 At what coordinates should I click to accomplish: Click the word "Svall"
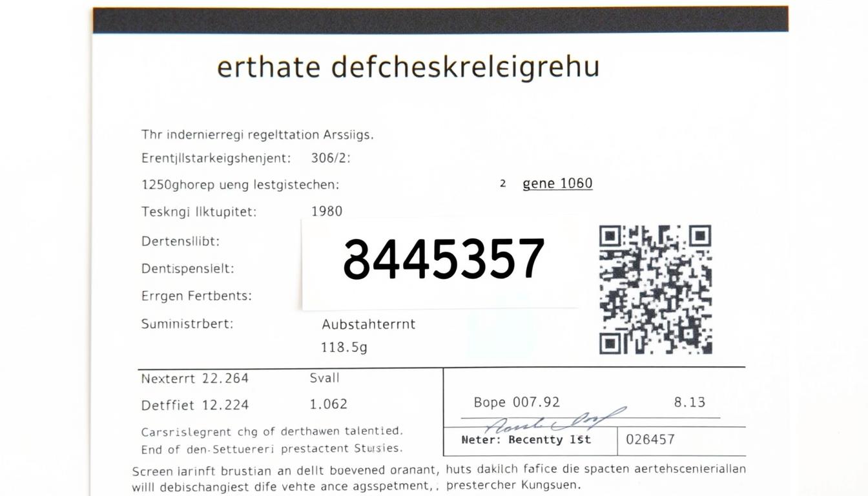coord(325,378)
